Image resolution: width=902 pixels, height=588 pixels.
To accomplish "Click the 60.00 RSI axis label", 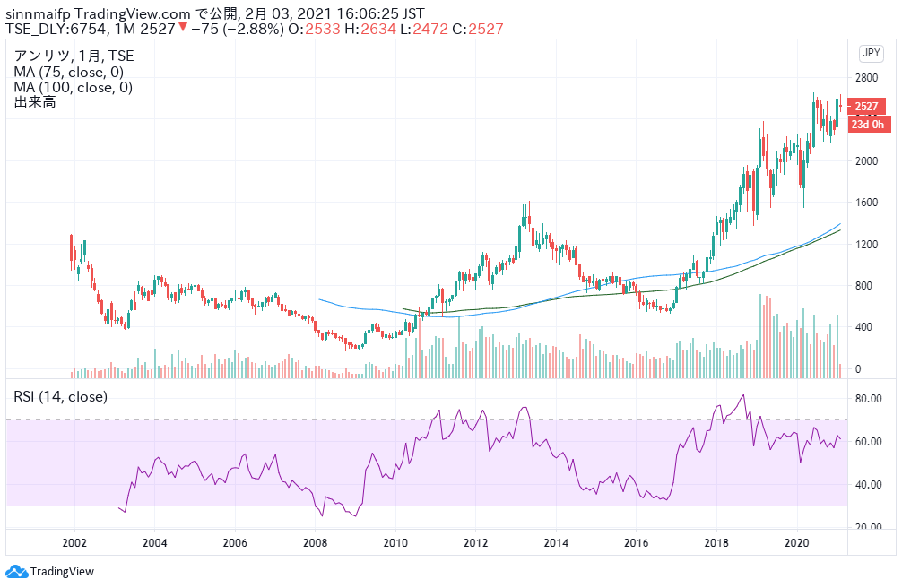I will pyautogui.click(x=868, y=441).
